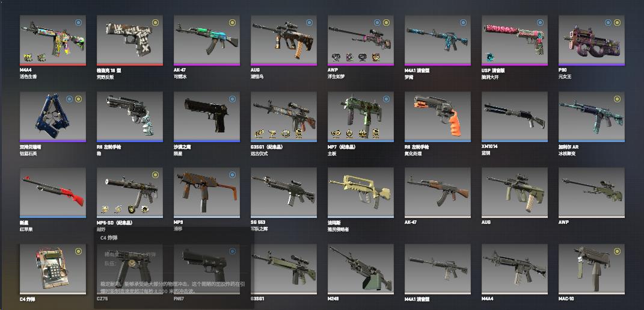The height and width of the screenshot is (310, 644).
Task: Select the first sticker on the AWP 浮生如梦
Action: 336,57
